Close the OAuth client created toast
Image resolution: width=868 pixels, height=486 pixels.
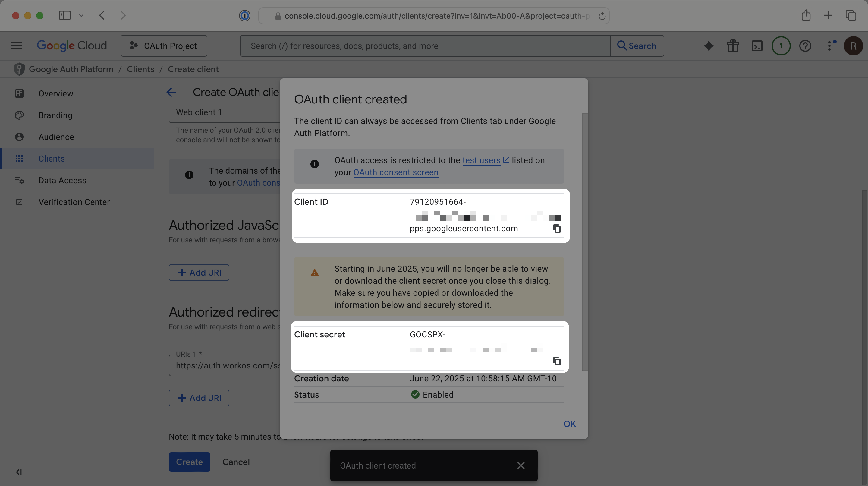tap(520, 465)
